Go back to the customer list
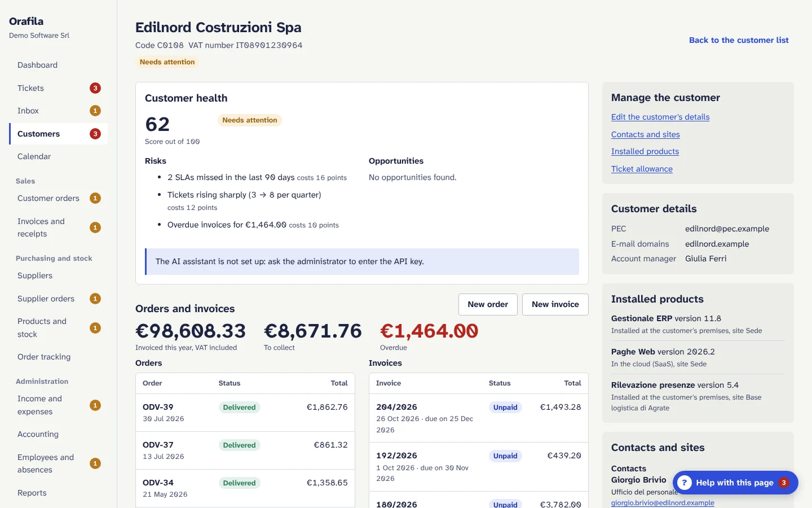 tap(739, 40)
